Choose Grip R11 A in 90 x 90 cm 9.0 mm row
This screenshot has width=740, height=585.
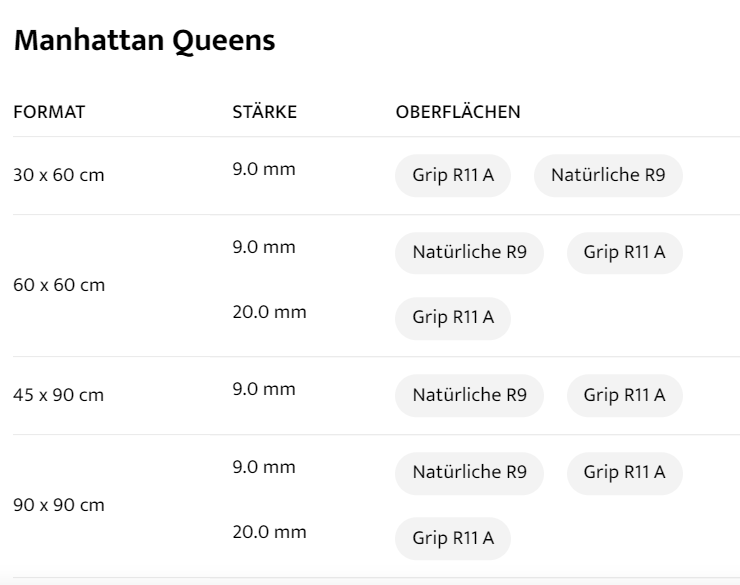tap(624, 473)
